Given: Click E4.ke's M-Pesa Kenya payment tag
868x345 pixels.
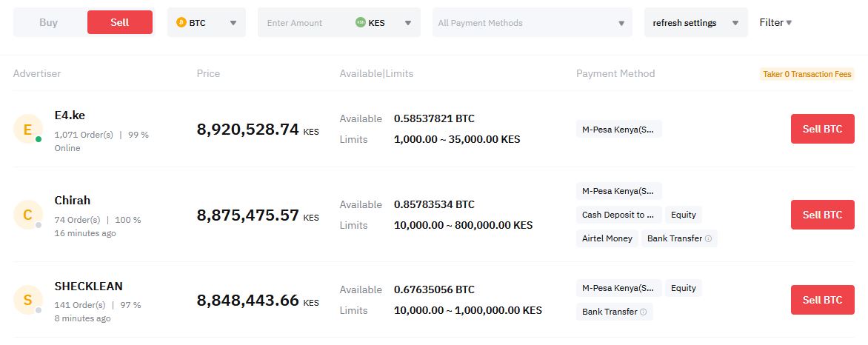Looking at the screenshot, I should coord(619,129).
